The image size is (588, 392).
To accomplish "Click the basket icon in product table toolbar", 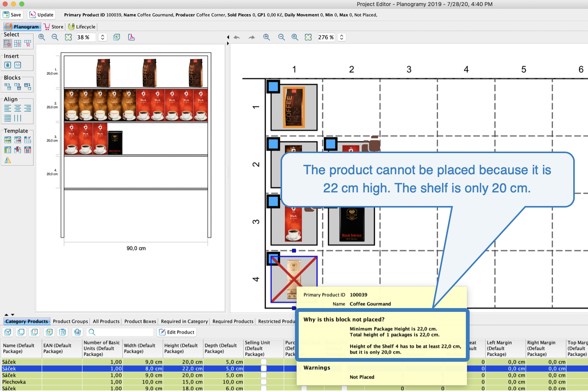I will tap(78, 332).
